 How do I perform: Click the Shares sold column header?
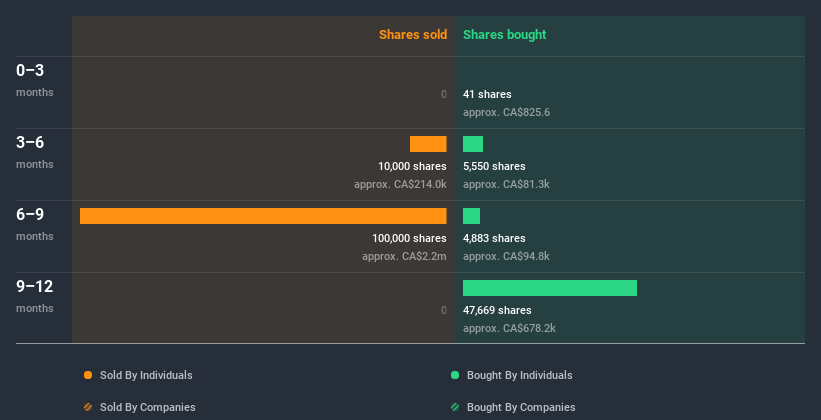(413, 35)
